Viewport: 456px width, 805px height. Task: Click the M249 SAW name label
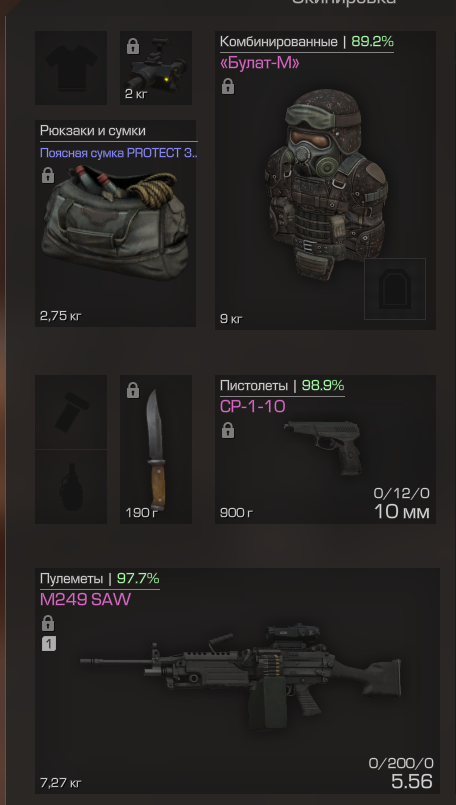[85, 599]
